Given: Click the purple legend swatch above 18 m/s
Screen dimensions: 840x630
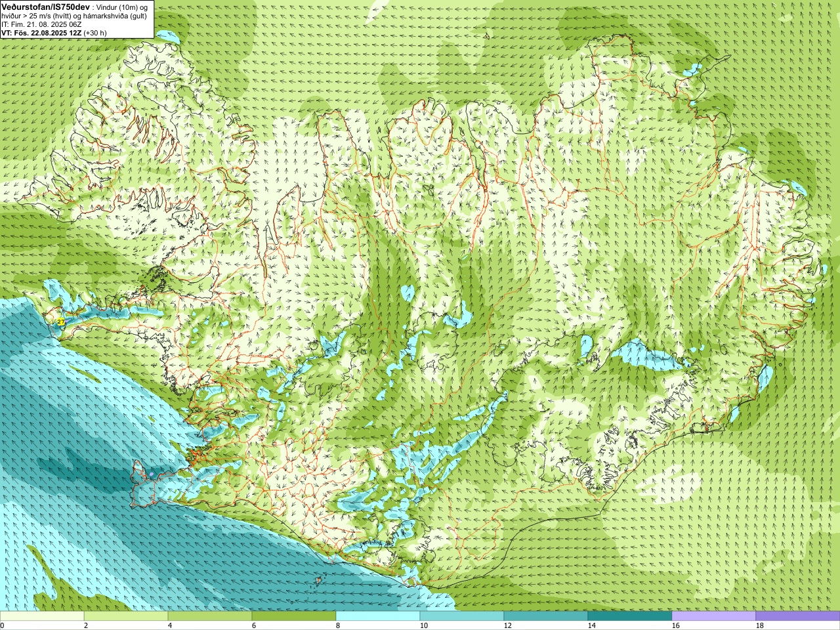Looking at the screenshot, I should tap(798, 616).
